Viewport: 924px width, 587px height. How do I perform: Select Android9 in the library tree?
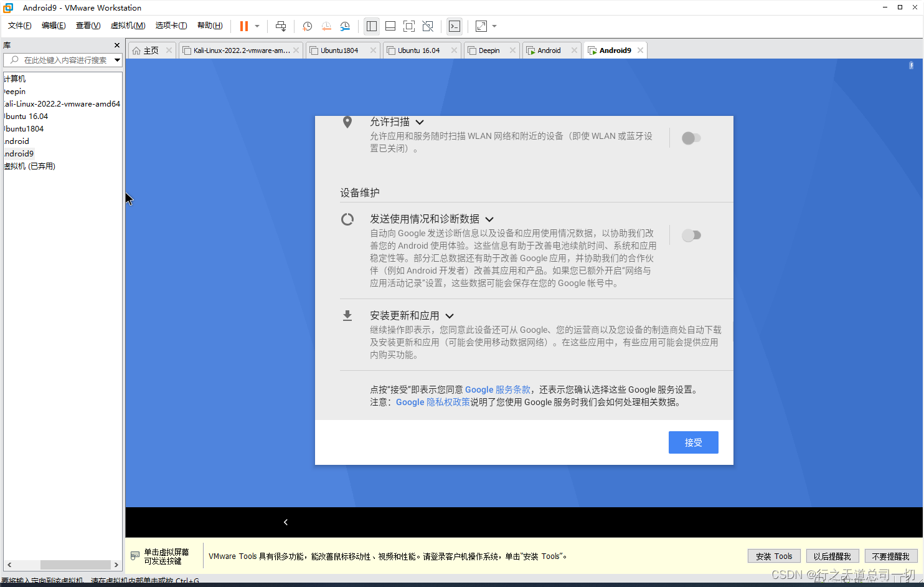pos(19,154)
